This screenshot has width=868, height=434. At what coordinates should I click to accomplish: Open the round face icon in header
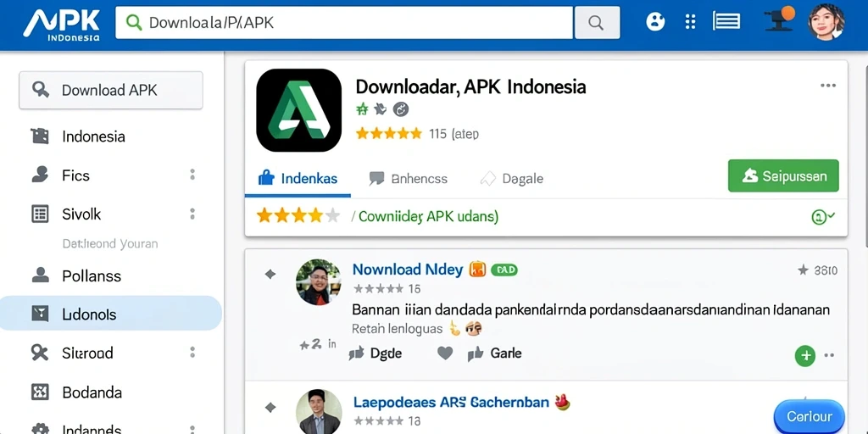point(655,21)
